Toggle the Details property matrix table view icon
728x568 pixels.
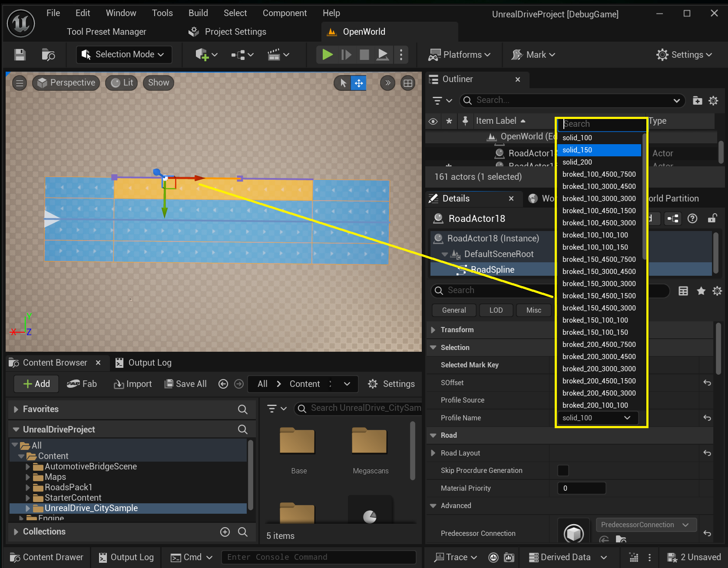pyautogui.click(x=683, y=291)
